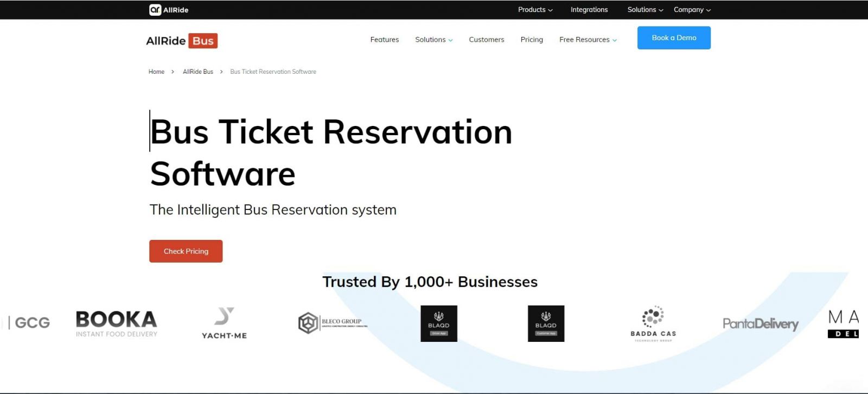Click the Check Pricing button
Screen dimensions: 868x394
pyautogui.click(x=186, y=251)
